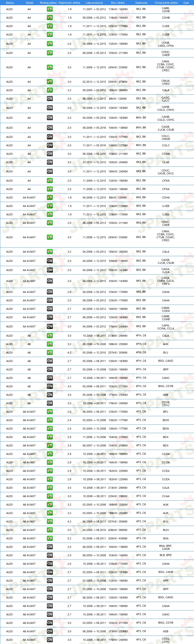Screen dimensions: 194x644
Task: Click the Nadwozie column header
Action: tap(141, 3)
